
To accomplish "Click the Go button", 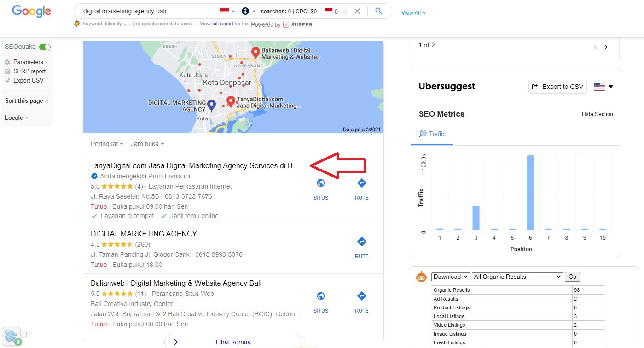I will tap(572, 277).
